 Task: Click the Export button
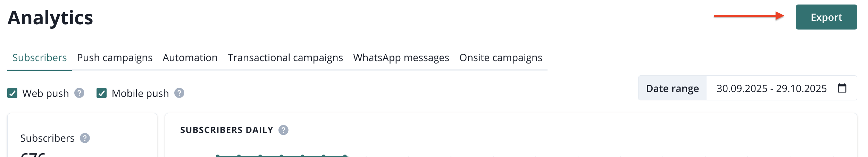pyautogui.click(x=826, y=17)
